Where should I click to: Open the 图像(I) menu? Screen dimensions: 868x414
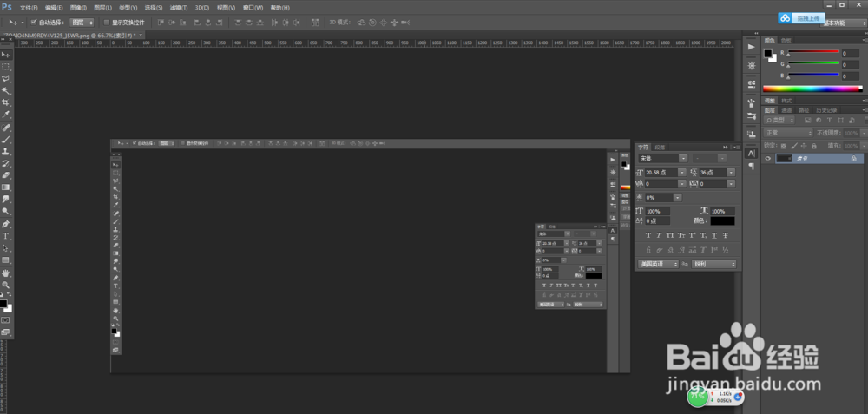(x=79, y=8)
